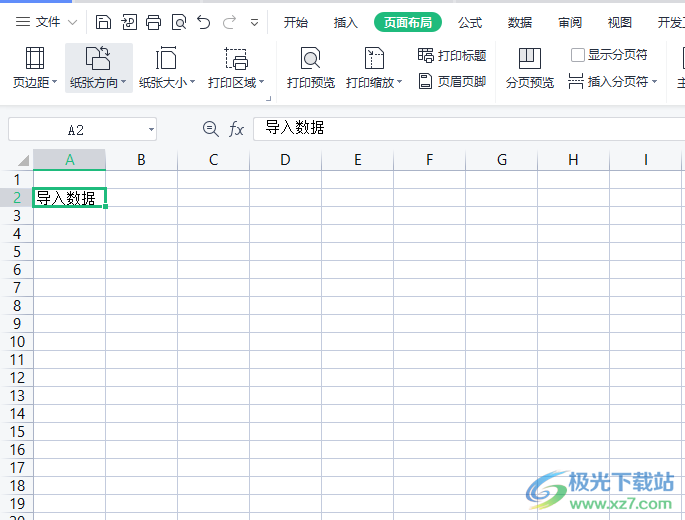Click the select-all corner triangle

(x=23, y=160)
